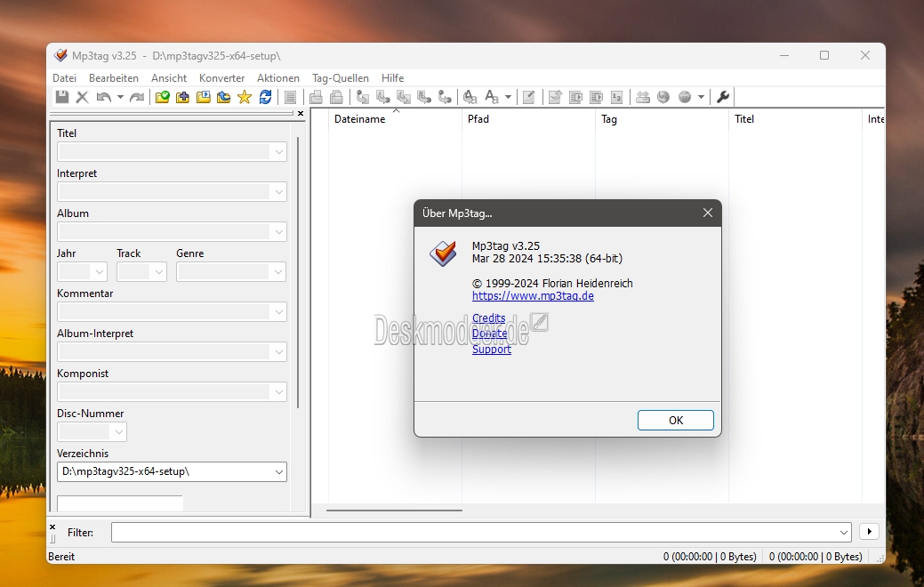The image size is (924, 587).
Task: Open the Donate link
Action: 489,334
